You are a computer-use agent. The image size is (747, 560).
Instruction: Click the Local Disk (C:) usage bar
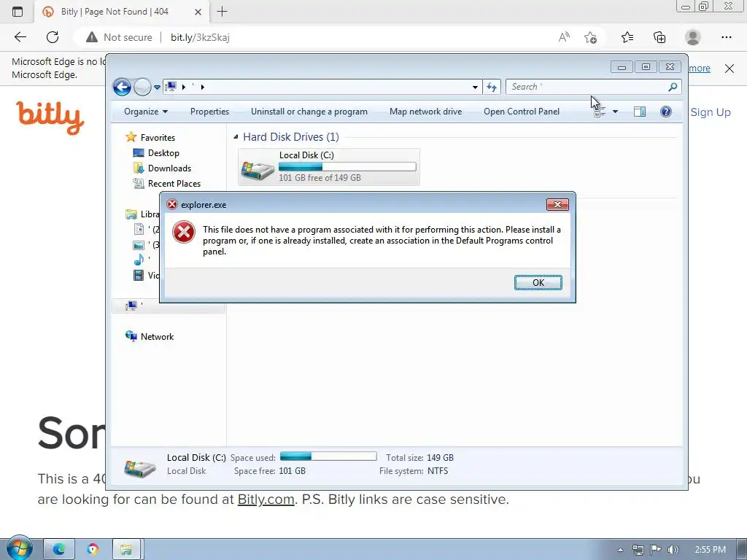click(x=347, y=167)
